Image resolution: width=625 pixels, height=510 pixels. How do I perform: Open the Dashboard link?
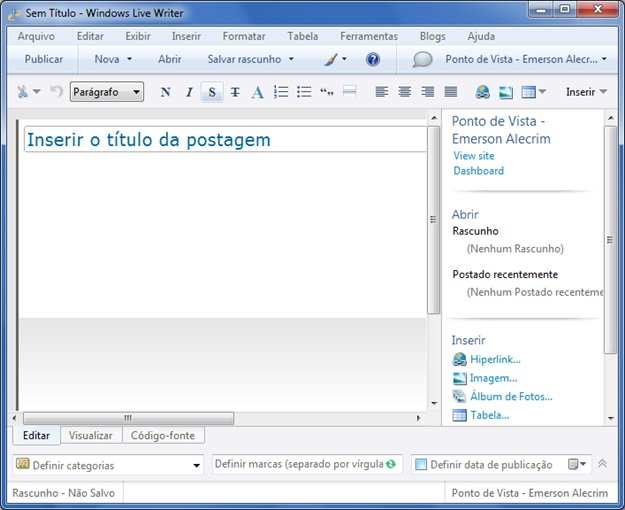click(479, 171)
